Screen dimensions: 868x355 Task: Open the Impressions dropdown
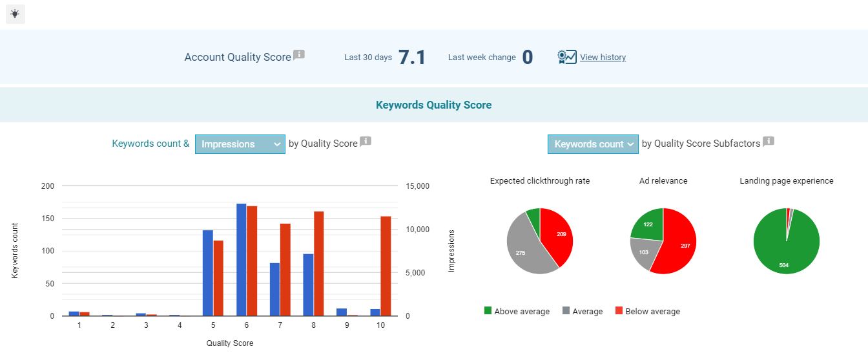[240, 144]
